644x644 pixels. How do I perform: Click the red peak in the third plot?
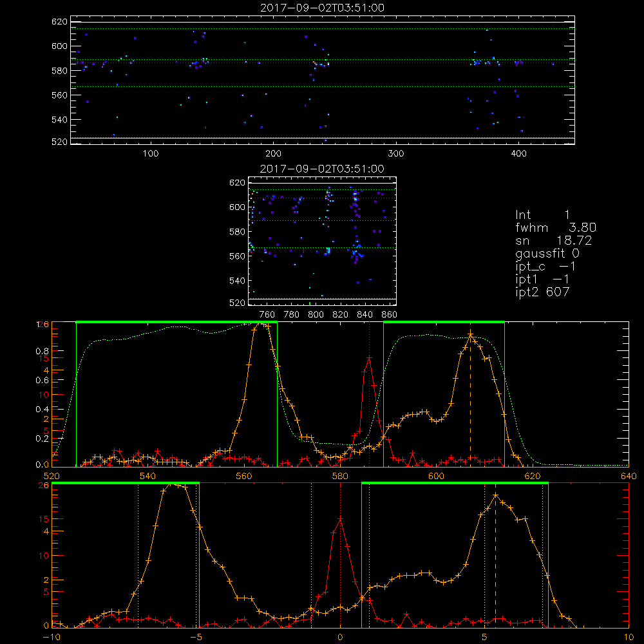click(x=369, y=358)
